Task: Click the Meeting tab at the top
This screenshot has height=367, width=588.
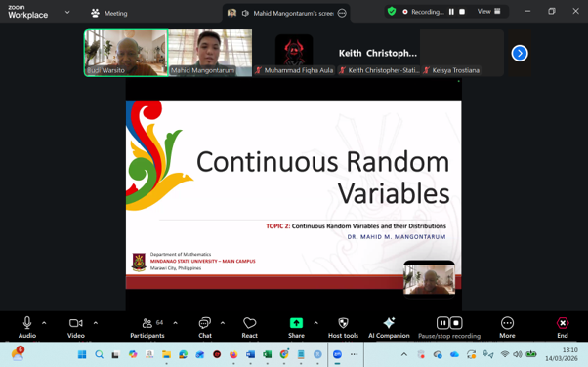Action: click(109, 13)
